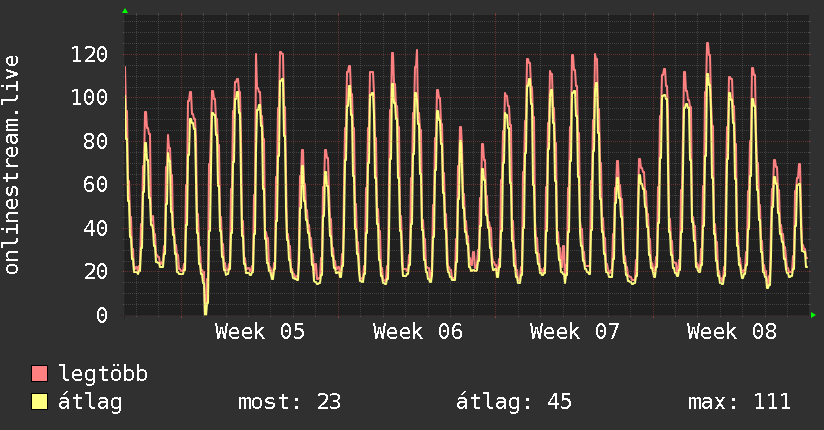The image size is (824, 430).
Task: Click the onlinestream.live vertical axis title
Action: (x=12, y=165)
